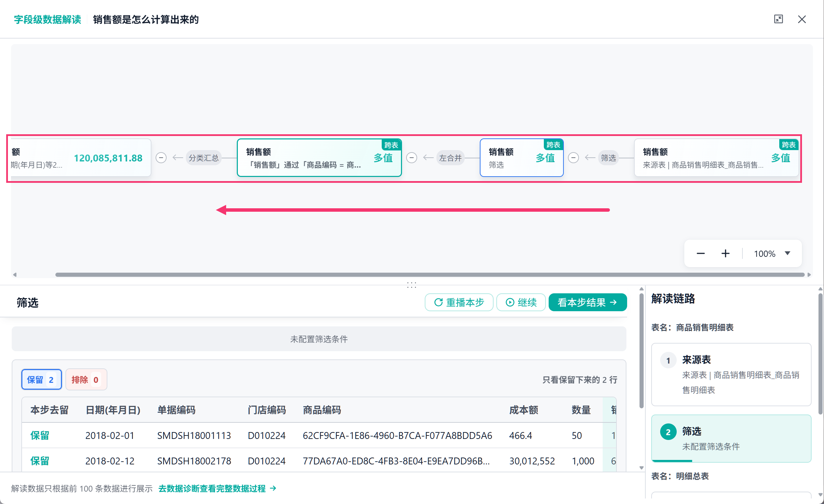This screenshot has height=504, width=824.
Task: Collapse node before 分类汇总 step
Action: pyautogui.click(x=161, y=158)
